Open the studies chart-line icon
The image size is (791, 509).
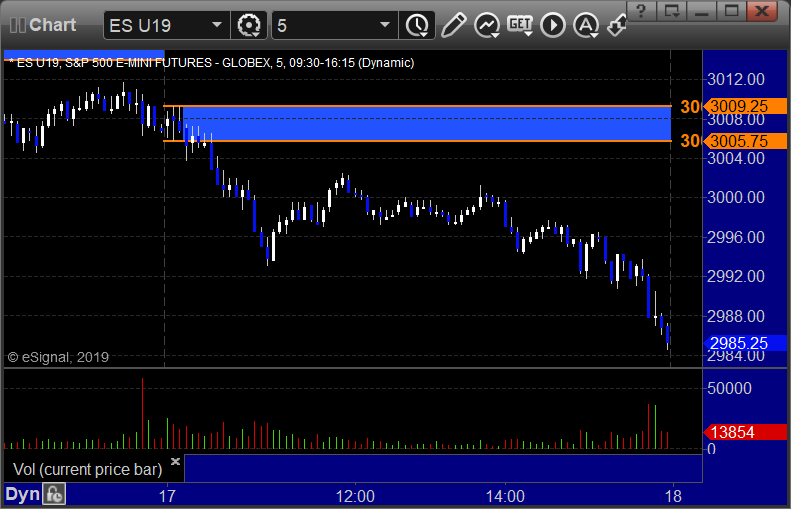click(487, 25)
